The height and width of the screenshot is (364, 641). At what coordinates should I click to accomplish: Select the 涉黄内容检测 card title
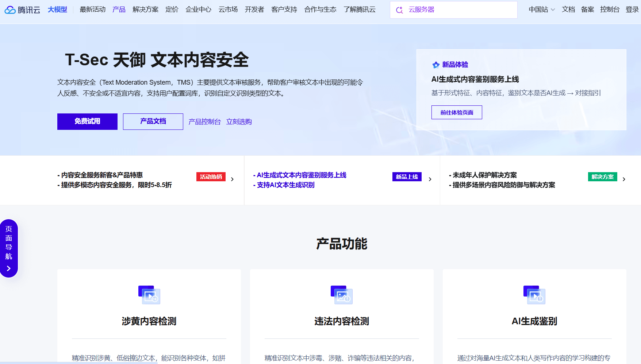tap(149, 321)
